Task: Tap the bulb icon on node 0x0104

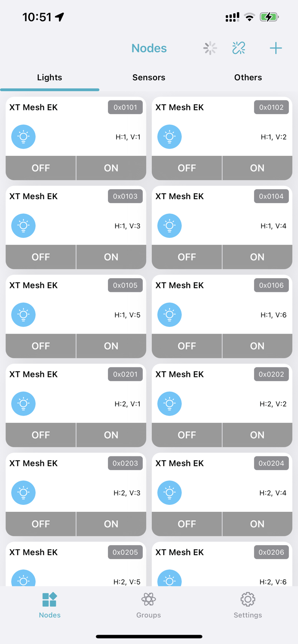Action: (x=169, y=225)
